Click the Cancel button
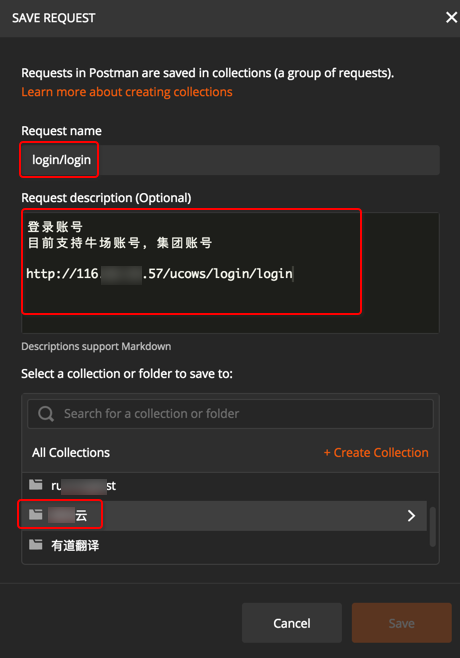 292,623
